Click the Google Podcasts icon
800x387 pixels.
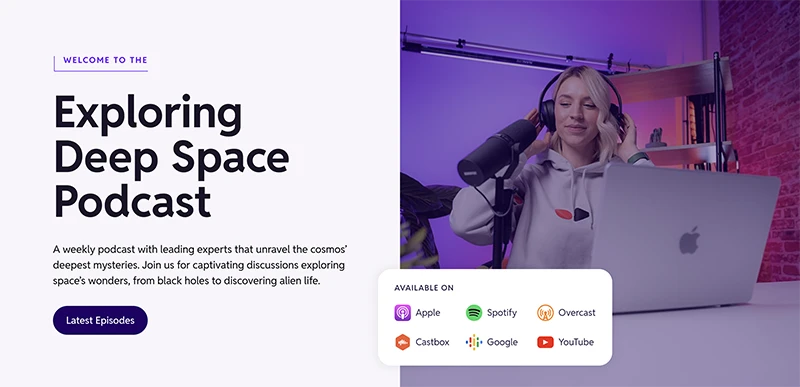point(474,342)
